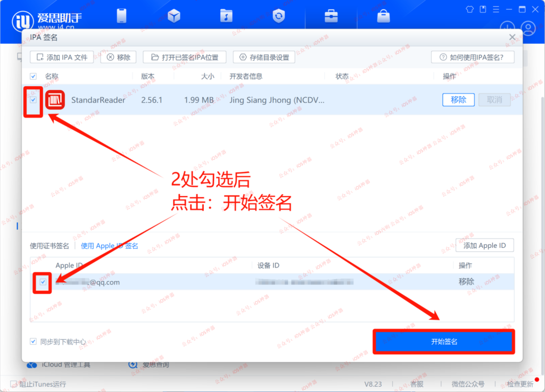Toggle 阻止iTunes运行 checkbox
The width and height of the screenshot is (545, 392).
[x=13, y=384]
